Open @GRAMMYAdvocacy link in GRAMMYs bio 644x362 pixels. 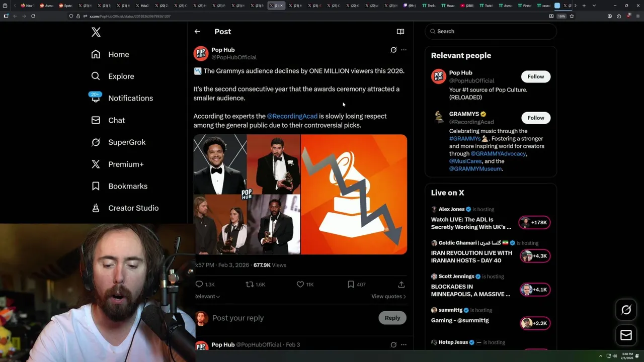coord(498,154)
